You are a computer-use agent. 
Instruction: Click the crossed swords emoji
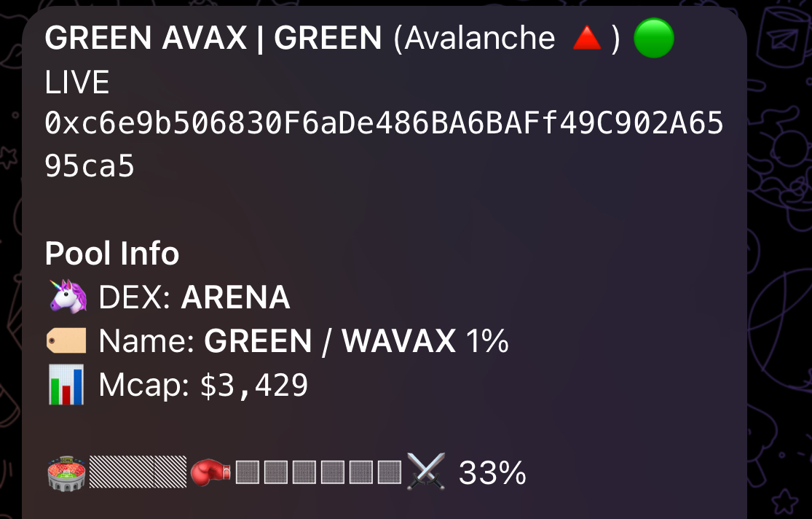click(x=426, y=472)
